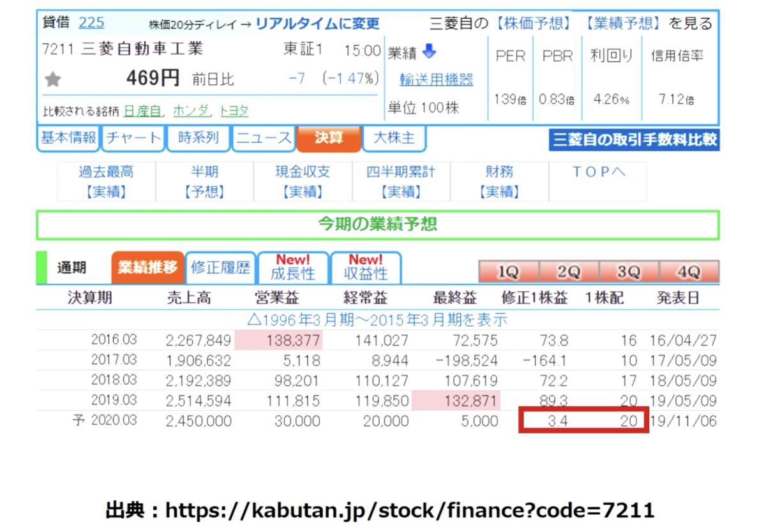Select the 業績推移 tab
Image resolution: width=766 pixels, height=532 pixels.
[147, 268]
